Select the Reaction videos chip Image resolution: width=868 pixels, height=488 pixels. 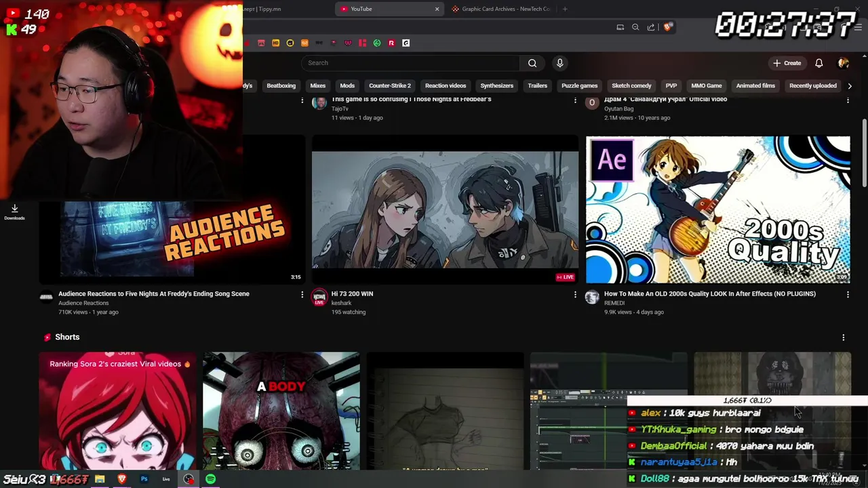tap(446, 85)
